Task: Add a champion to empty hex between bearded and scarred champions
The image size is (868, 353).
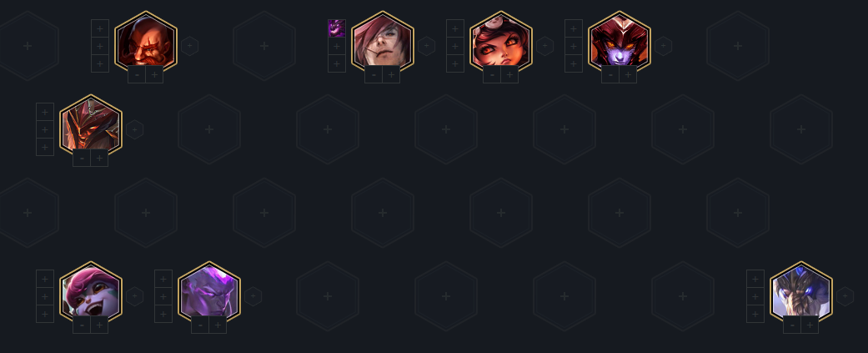Action: click(264, 46)
